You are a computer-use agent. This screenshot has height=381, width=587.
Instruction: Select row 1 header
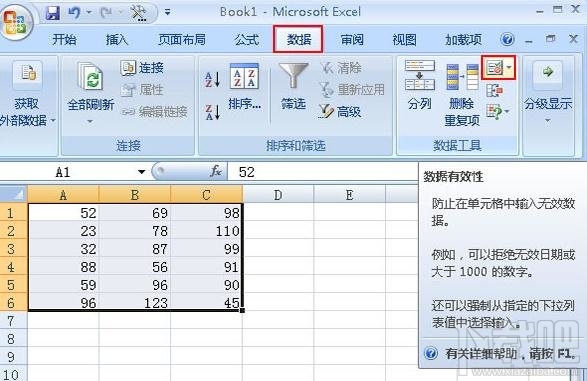pos(13,213)
